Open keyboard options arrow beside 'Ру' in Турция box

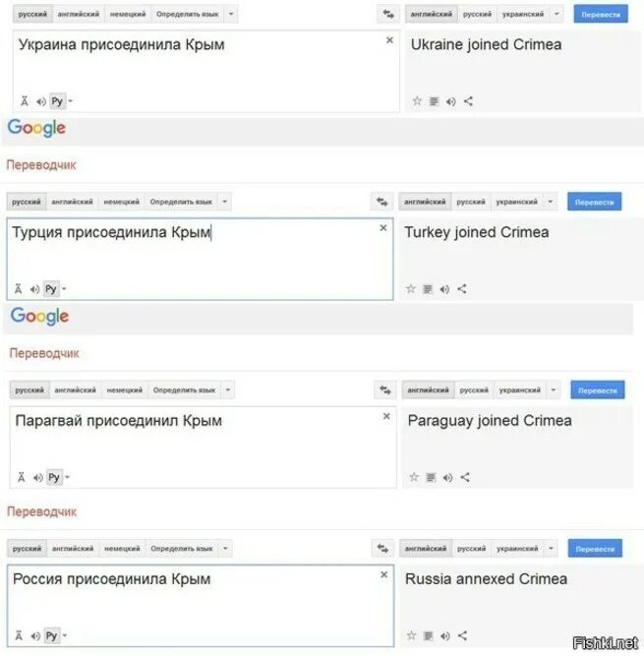click(65, 289)
